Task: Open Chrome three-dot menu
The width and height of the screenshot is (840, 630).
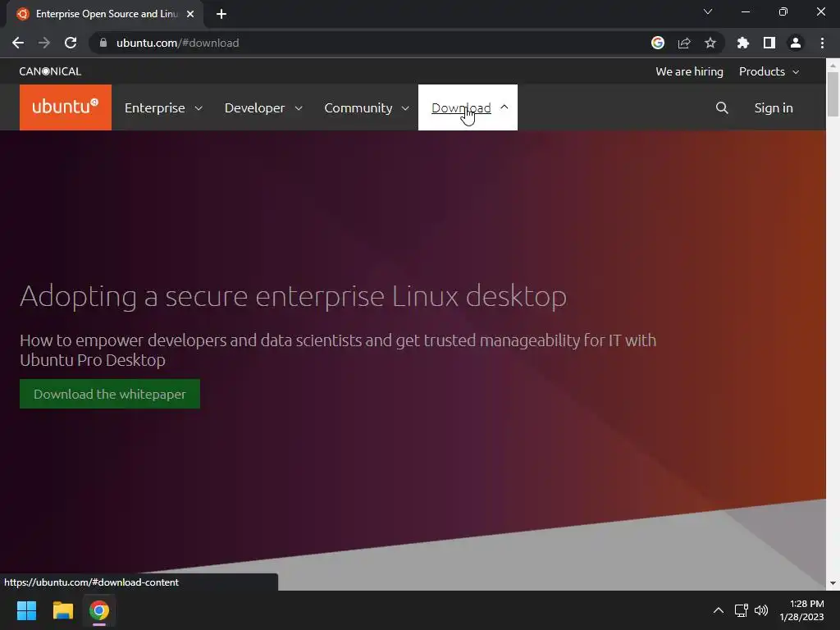Action: tap(822, 43)
